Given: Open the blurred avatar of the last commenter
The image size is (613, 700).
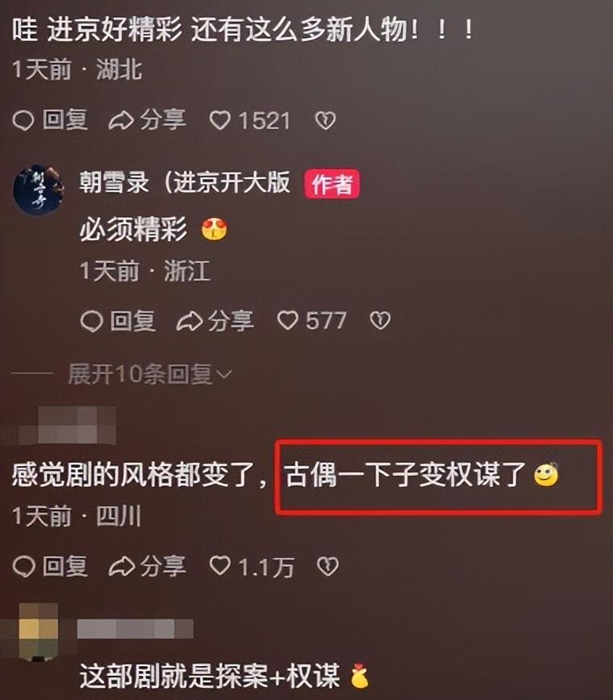Looking at the screenshot, I should pos(39,631).
